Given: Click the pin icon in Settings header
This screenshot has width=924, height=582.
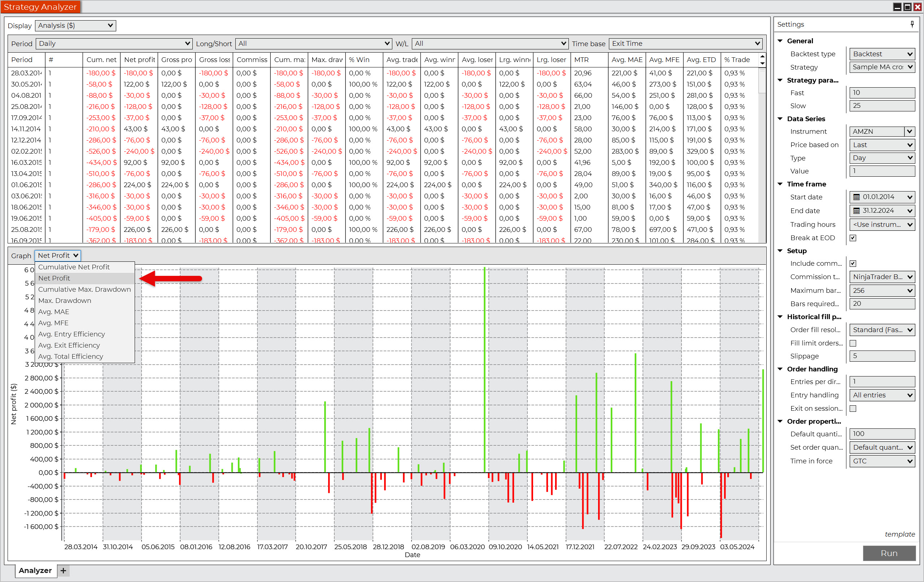Looking at the screenshot, I should [x=912, y=24].
